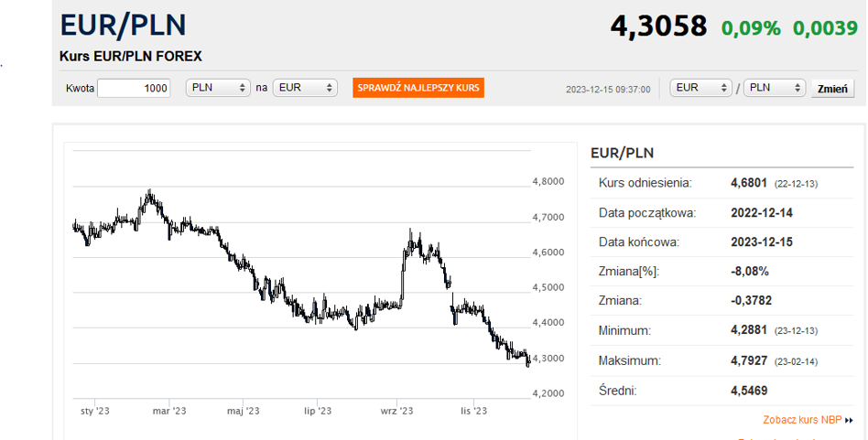
Task: Click the Zmień button
Action: 832,89
